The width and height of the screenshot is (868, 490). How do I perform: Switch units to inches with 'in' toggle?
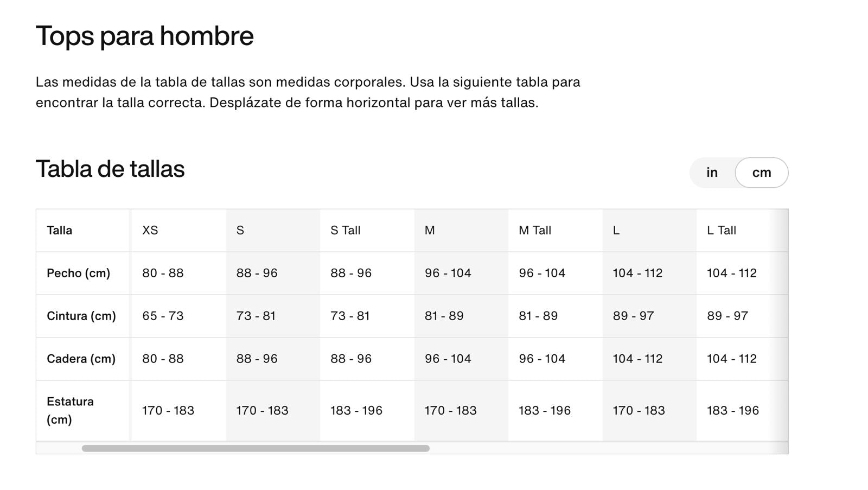(x=712, y=173)
